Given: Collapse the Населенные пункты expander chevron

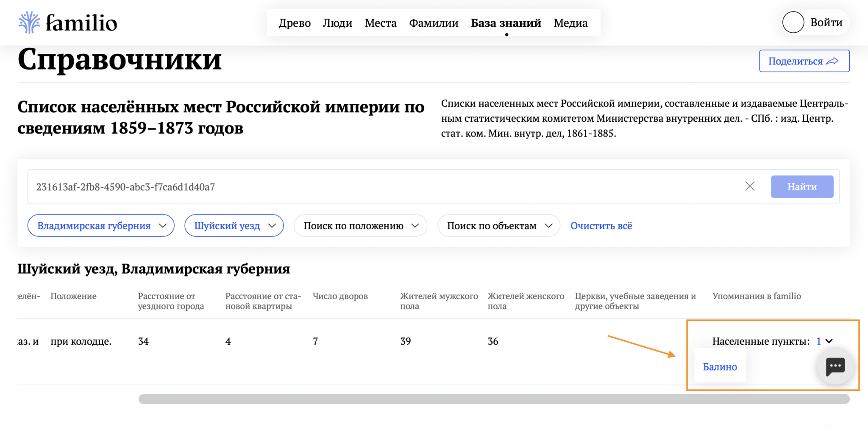Looking at the screenshot, I should (829, 341).
